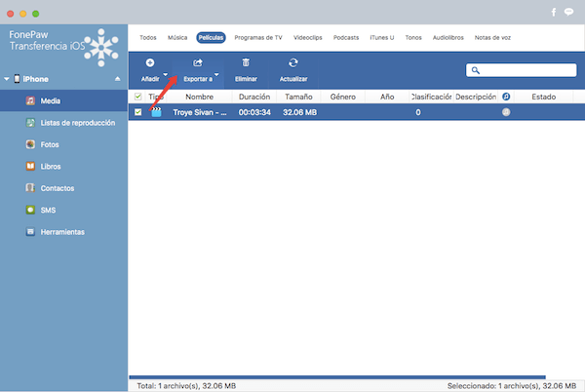Click the 00:03:34 duration cell
This screenshot has height=392, width=585.
coord(254,112)
